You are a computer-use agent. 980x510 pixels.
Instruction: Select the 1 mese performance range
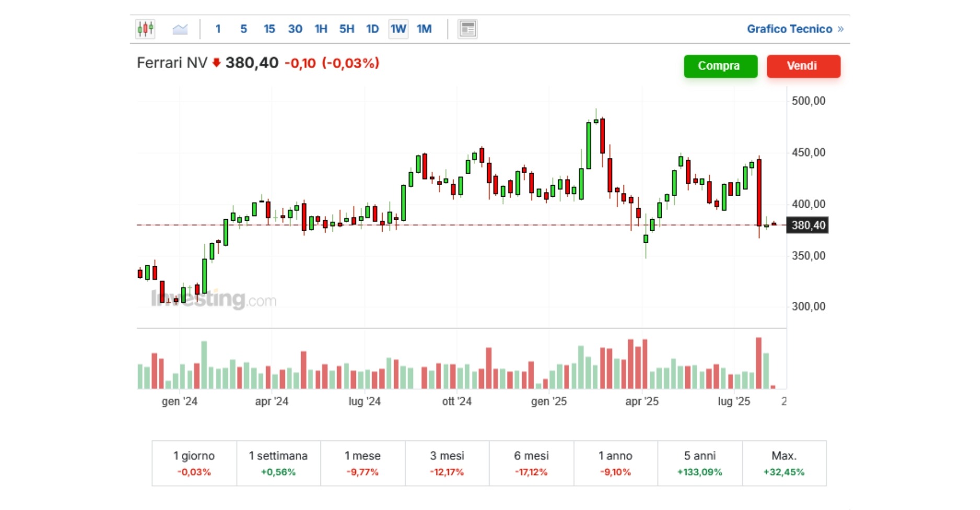(363, 463)
